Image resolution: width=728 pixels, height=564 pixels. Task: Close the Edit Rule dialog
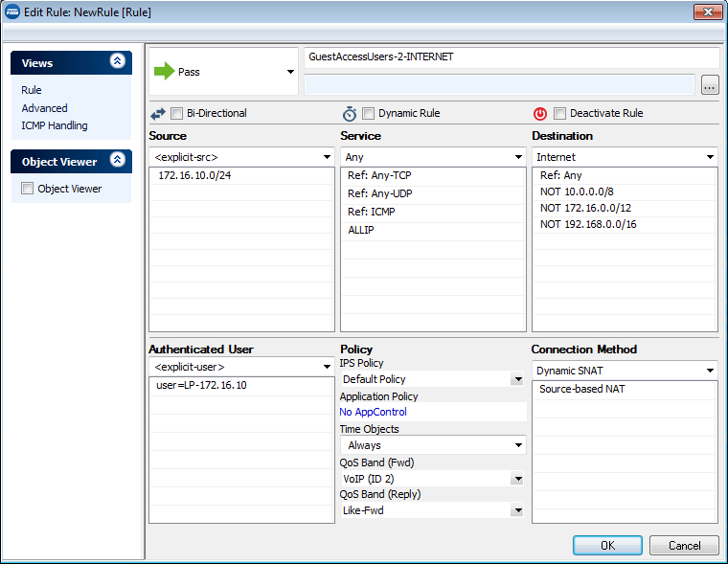708,12
